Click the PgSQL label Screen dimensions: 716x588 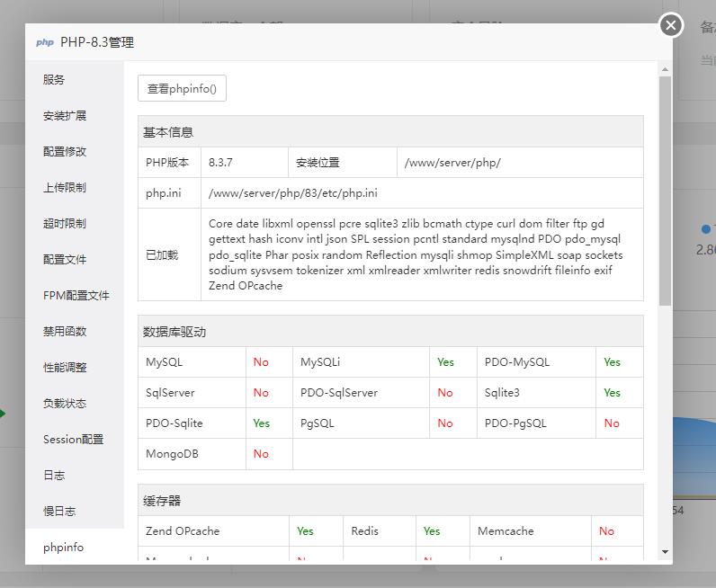(317, 423)
